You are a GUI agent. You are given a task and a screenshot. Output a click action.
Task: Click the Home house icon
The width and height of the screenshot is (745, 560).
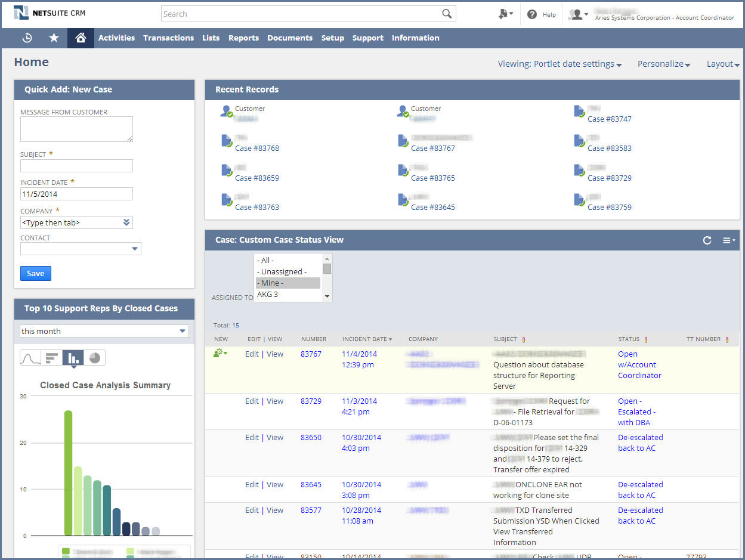pyautogui.click(x=81, y=38)
